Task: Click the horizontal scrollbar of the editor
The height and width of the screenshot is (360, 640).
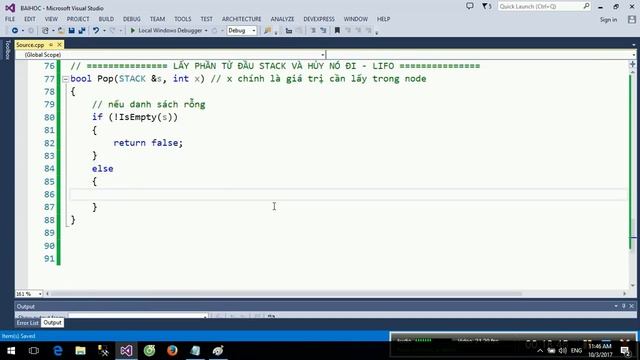Action: tap(286, 293)
